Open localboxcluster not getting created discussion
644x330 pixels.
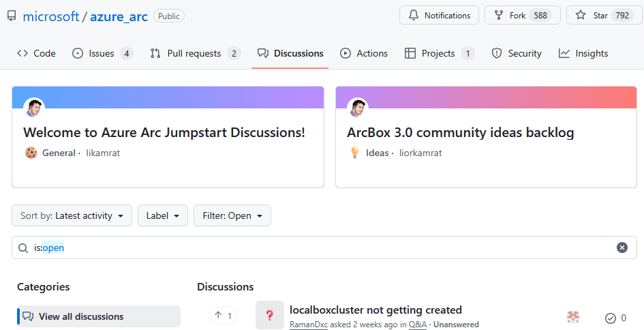pos(375,310)
